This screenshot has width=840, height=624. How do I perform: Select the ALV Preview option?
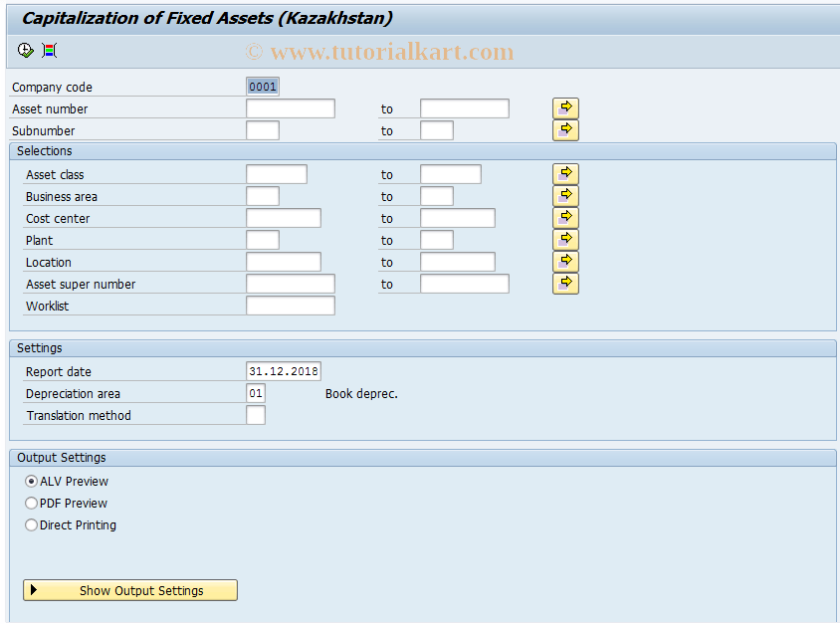31,481
